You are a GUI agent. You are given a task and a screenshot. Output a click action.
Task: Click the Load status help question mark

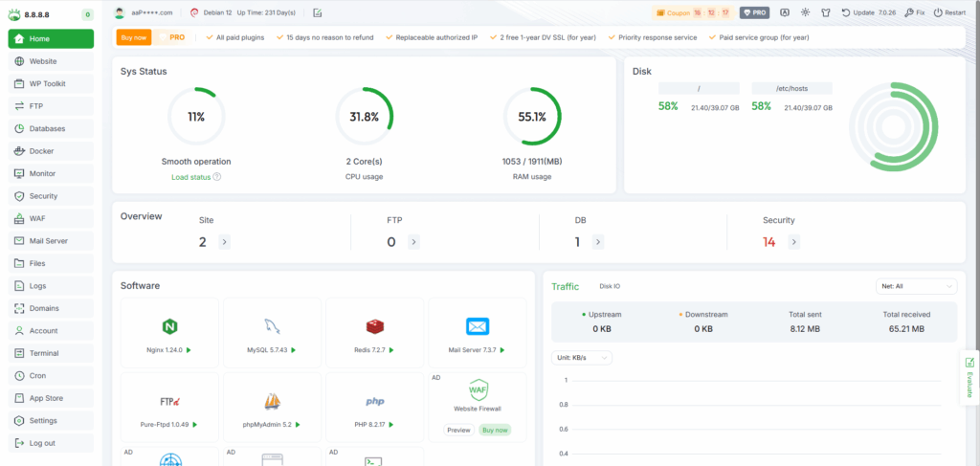217,176
